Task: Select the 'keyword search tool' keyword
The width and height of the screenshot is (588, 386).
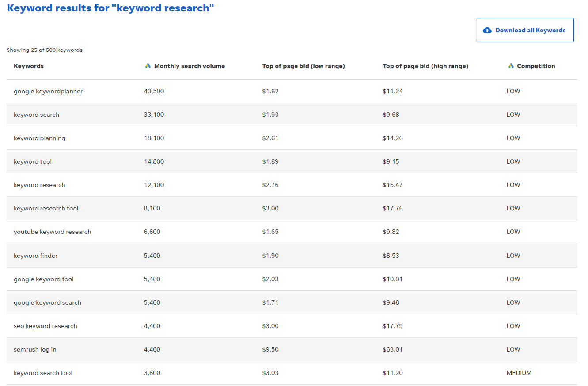Action: coord(43,373)
